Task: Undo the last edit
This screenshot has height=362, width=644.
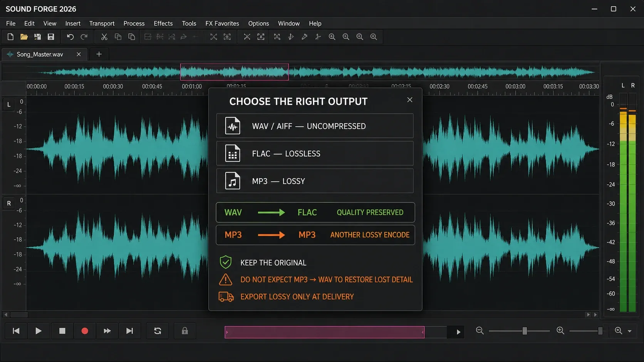Action: pyautogui.click(x=70, y=37)
